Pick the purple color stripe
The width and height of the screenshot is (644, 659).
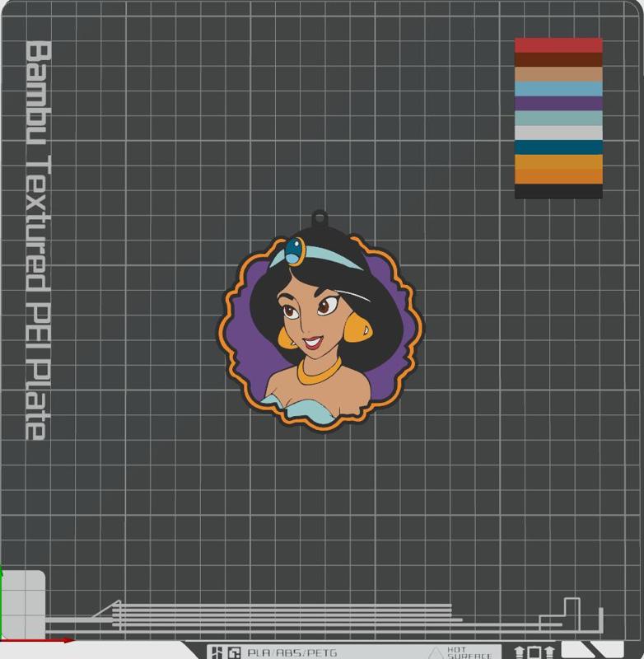(558, 104)
